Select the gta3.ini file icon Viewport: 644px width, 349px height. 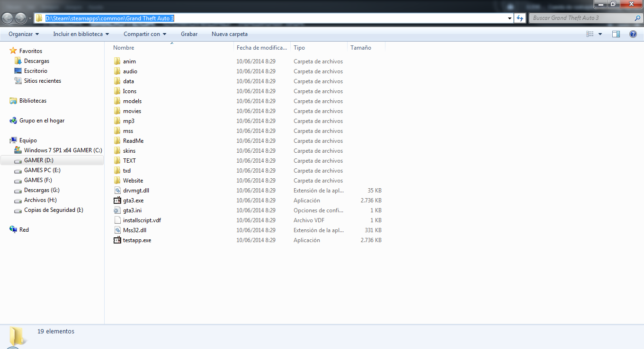117,210
